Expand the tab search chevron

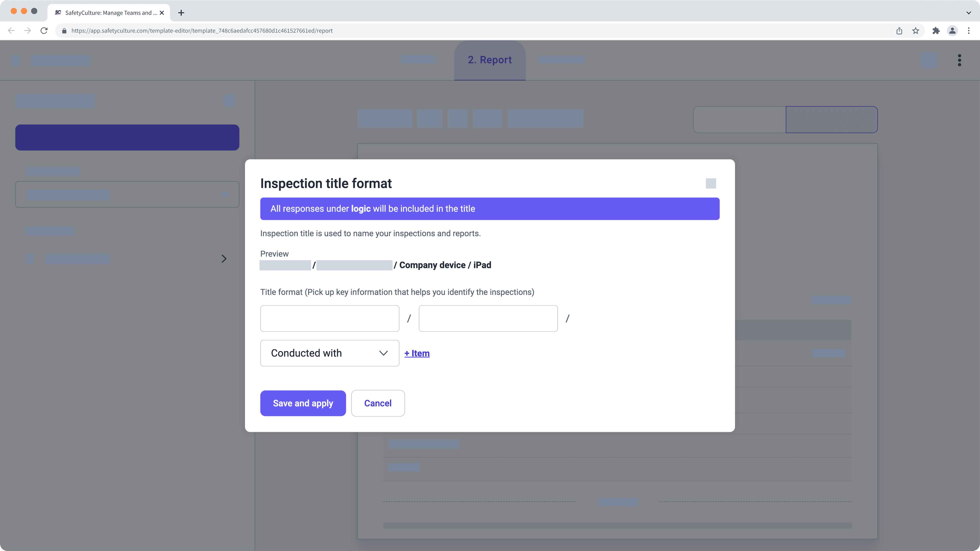click(x=969, y=13)
